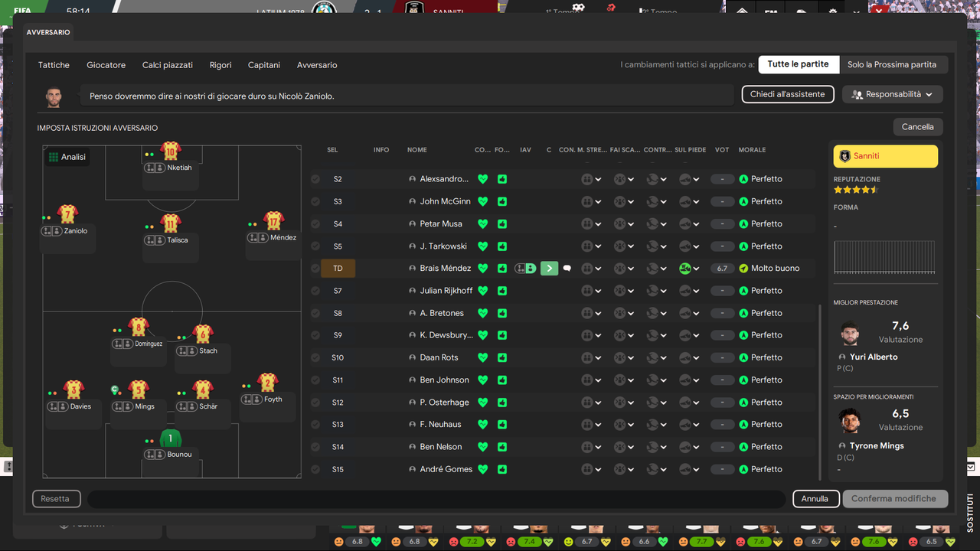The image size is (980, 551).
Task: Click Ben Nelson's thumbs-up form icon
Action: click(501, 447)
